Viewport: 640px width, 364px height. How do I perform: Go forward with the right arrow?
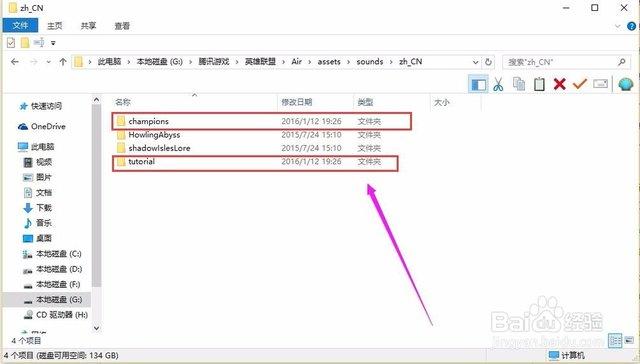[x=34, y=62]
